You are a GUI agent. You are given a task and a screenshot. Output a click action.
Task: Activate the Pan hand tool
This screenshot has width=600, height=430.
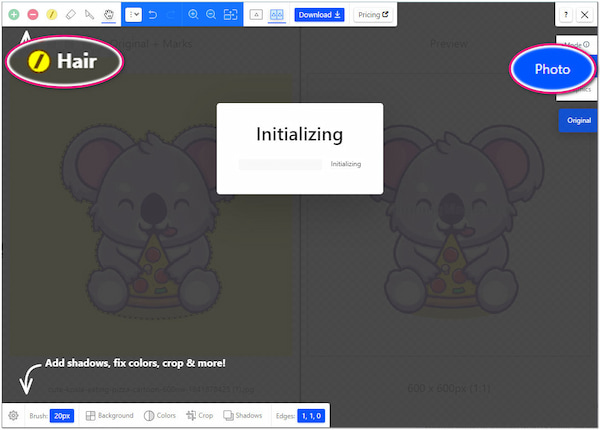[108, 15]
